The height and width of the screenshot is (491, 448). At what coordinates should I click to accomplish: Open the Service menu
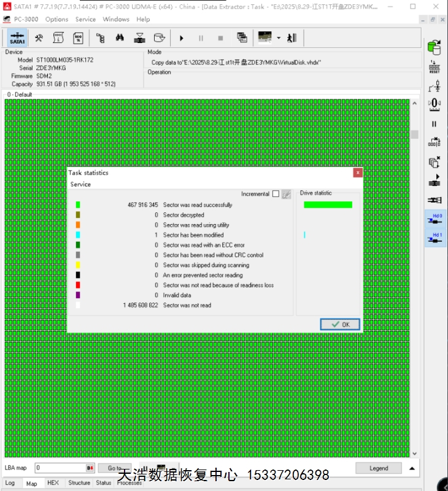point(85,19)
